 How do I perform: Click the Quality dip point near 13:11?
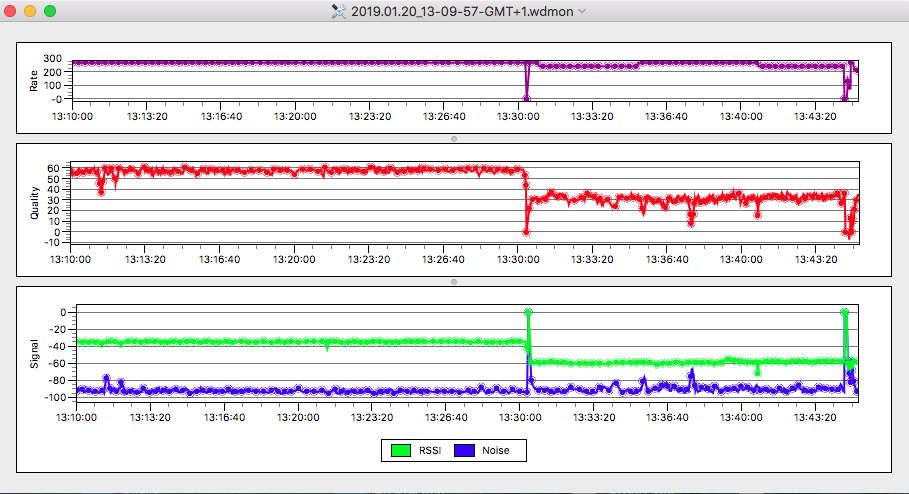click(x=101, y=192)
